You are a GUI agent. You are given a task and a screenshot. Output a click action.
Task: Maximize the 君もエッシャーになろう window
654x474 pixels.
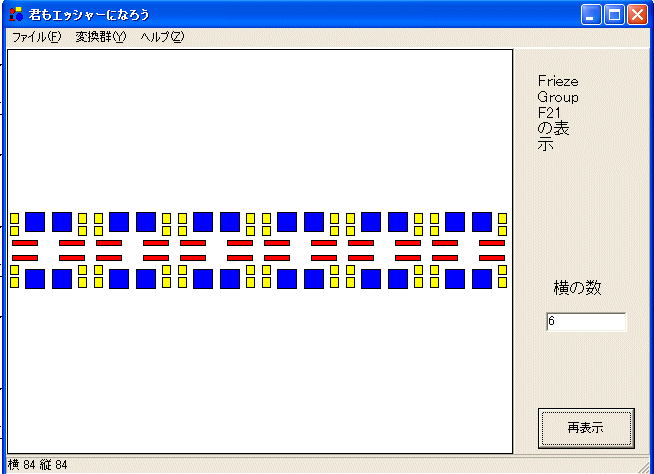[x=614, y=15]
